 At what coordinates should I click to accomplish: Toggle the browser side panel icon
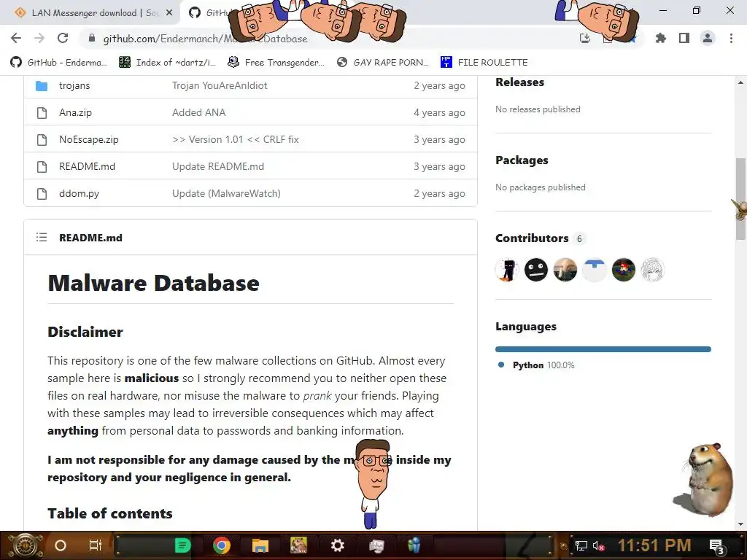(x=684, y=38)
